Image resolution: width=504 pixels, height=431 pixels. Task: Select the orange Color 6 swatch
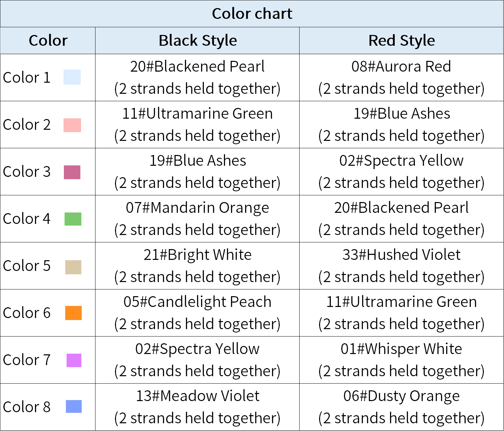coord(73,313)
